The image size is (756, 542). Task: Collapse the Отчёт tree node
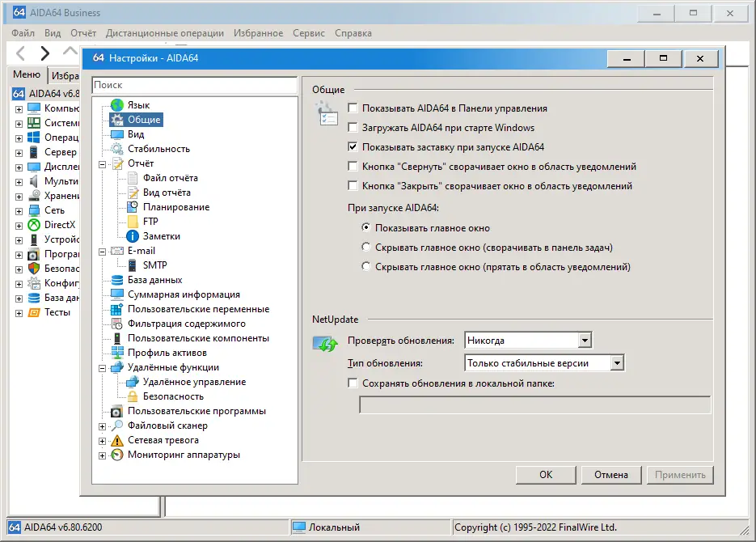[102, 164]
